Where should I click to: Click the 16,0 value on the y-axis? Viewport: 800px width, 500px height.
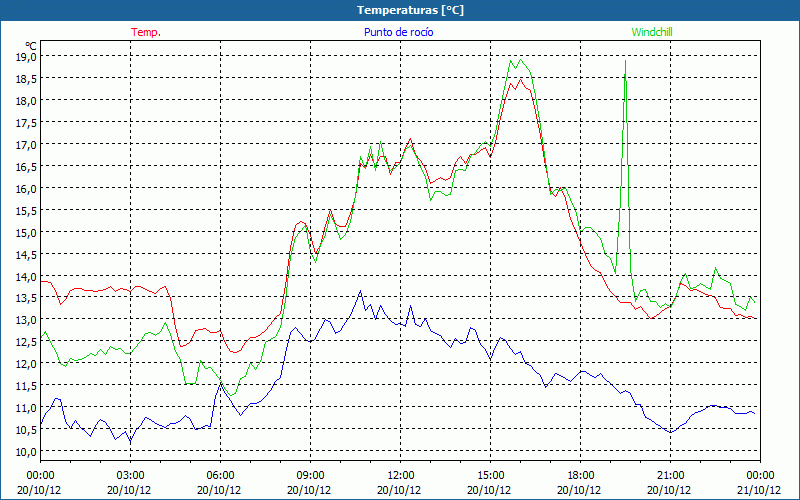click(x=26, y=188)
